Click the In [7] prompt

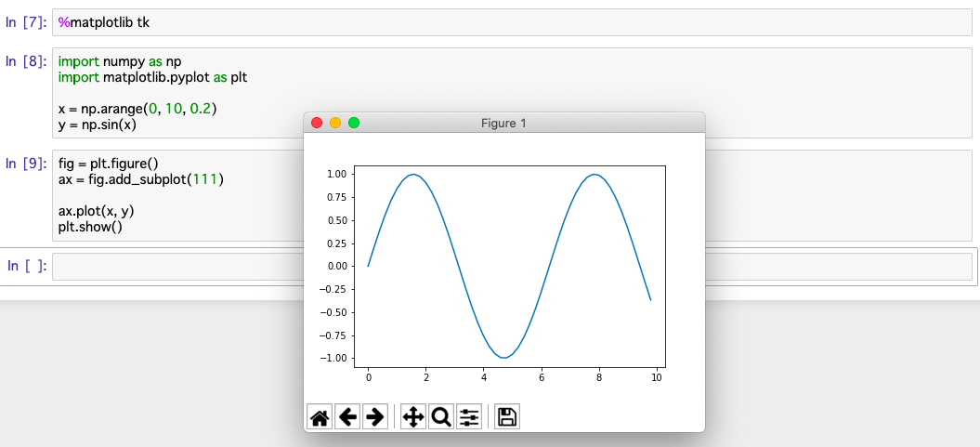(x=26, y=23)
